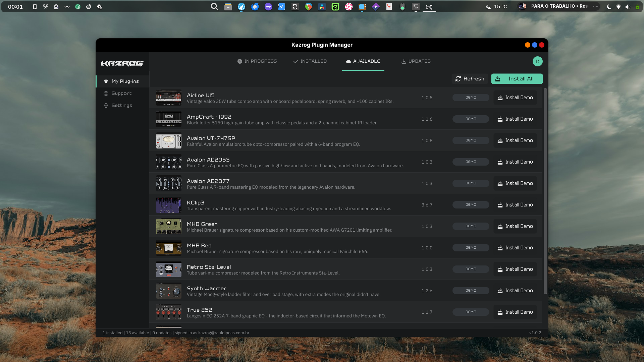Viewport: 644px width, 362px height.
Task: Install the Avalon AD2077 demo
Action: point(515,183)
